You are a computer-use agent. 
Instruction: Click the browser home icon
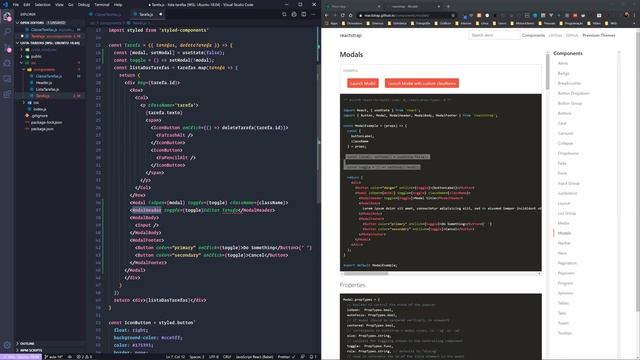(351, 15)
